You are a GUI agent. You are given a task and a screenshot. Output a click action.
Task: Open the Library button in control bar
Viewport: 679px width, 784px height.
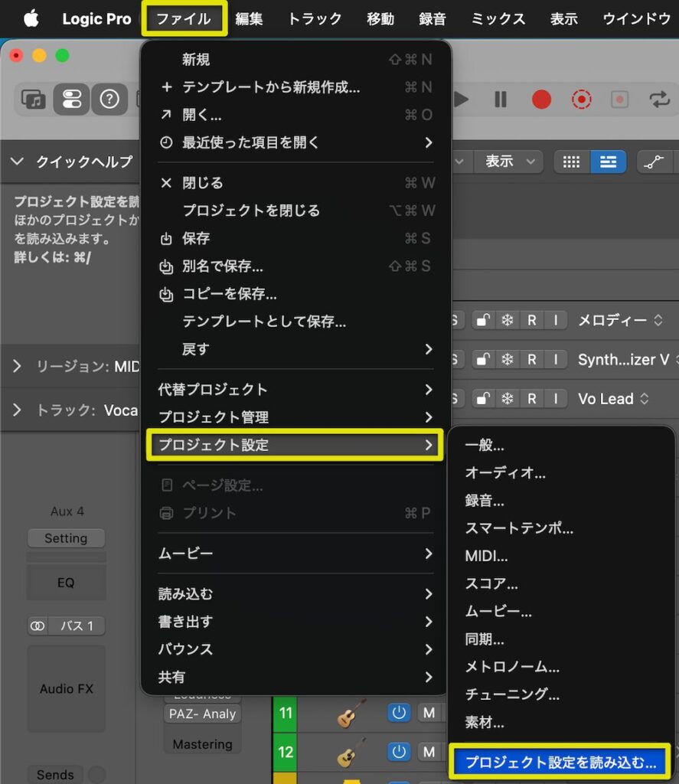coord(33,99)
